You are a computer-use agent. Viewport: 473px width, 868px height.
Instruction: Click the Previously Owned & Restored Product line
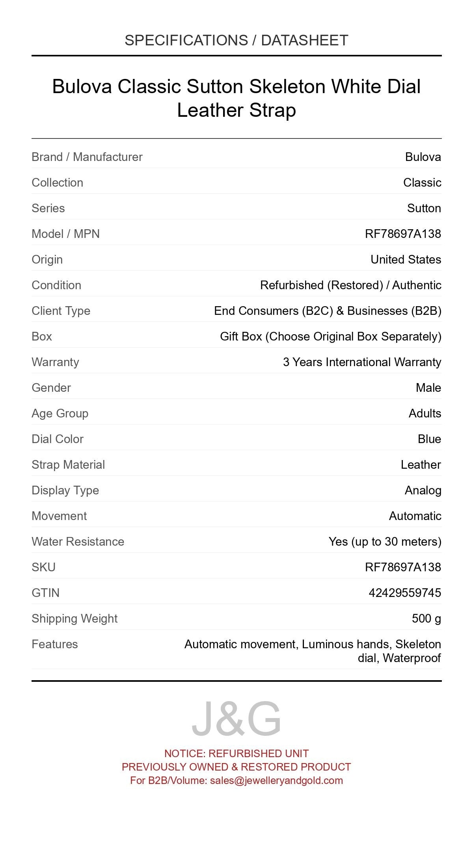click(x=236, y=767)
